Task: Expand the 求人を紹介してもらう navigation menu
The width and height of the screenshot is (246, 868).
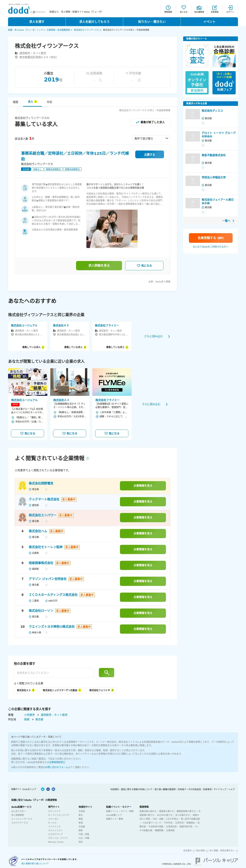Action: (94, 21)
